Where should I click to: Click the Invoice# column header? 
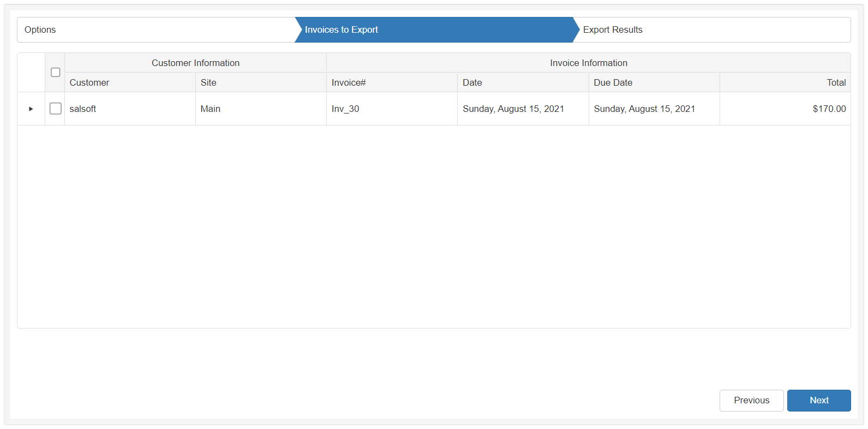[349, 83]
